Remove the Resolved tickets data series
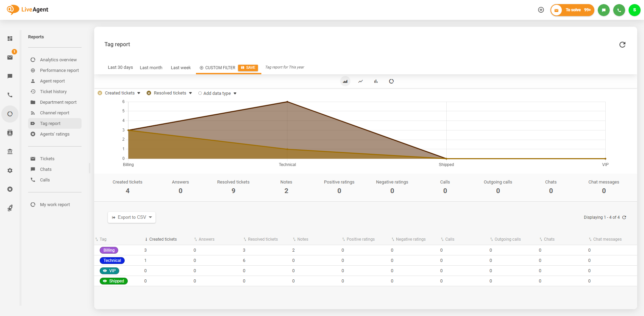Image resolution: width=644 pixels, height=316 pixels. (x=149, y=93)
